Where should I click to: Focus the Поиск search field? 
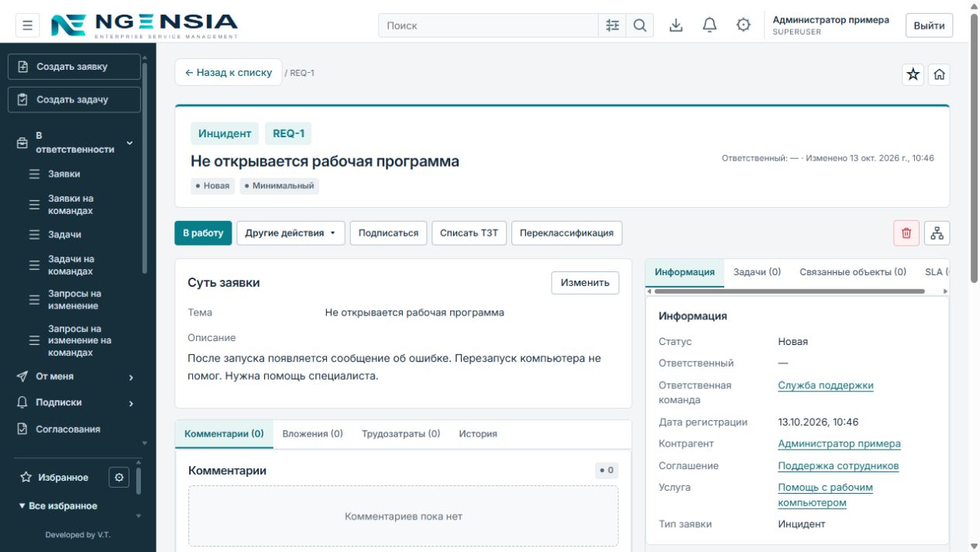[488, 26]
